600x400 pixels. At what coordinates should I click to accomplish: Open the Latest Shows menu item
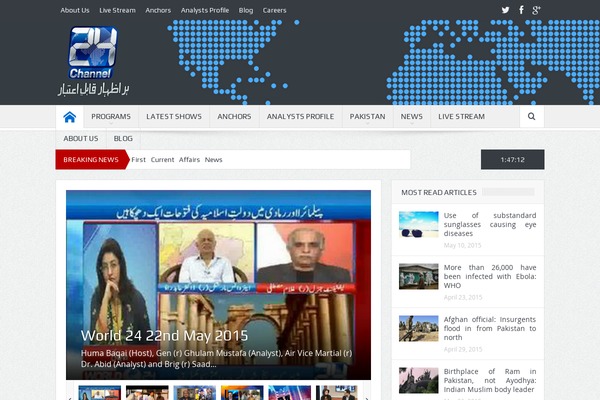pyautogui.click(x=174, y=117)
